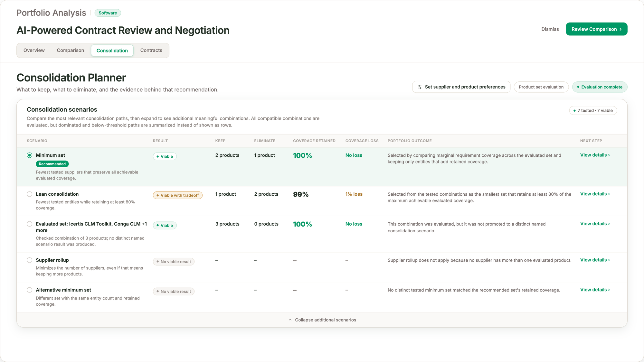Viewport: 644px width, 362px height.
Task: Select the Minimum set scenario radio
Action: tap(30, 155)
